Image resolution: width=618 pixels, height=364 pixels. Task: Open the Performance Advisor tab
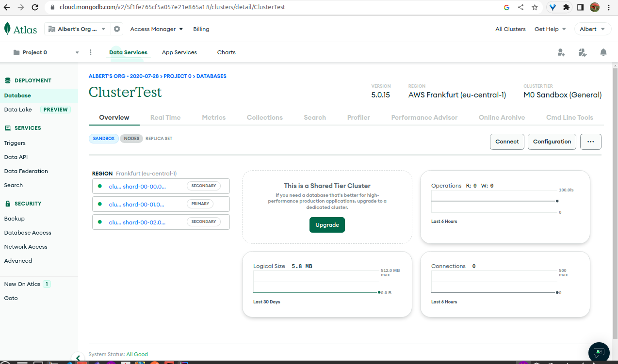click(424, 117)
